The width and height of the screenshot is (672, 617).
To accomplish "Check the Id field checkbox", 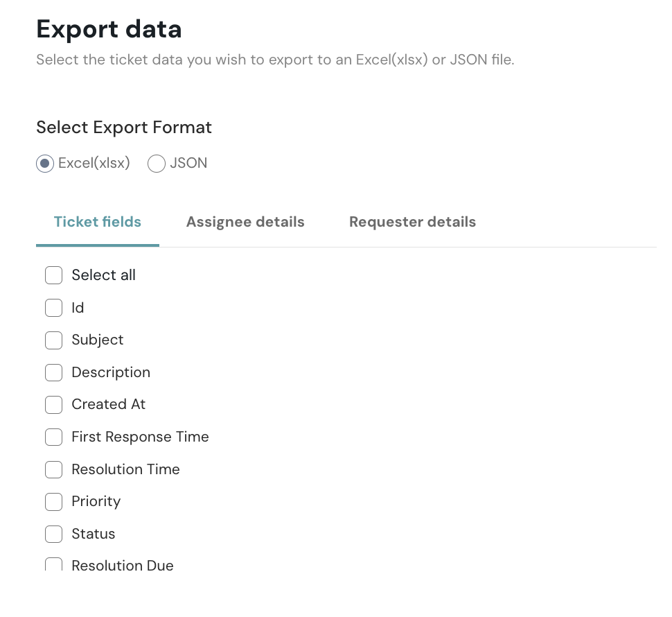I will 54,308.
